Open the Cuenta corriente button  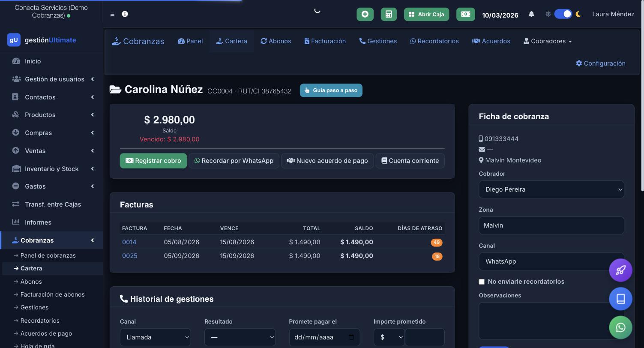click(410, 161)
